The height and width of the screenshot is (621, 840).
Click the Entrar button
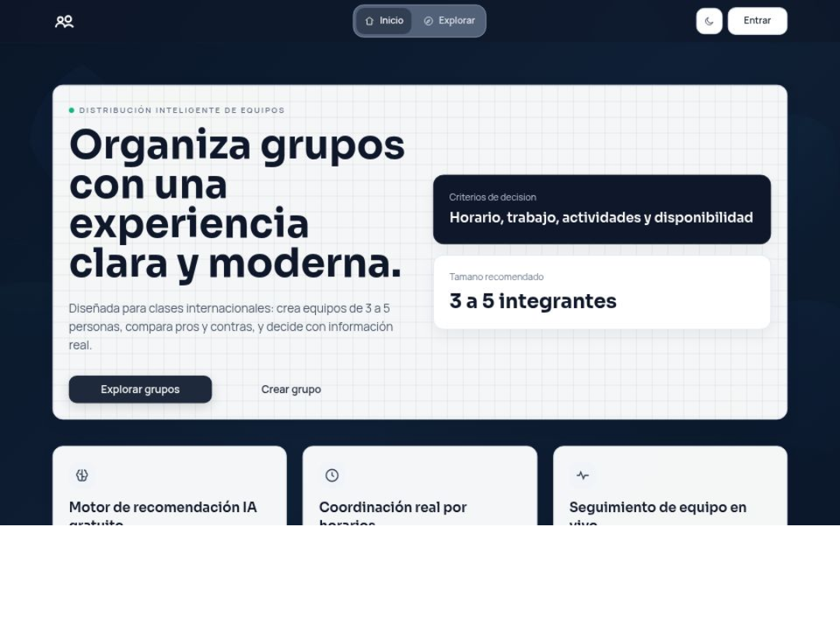(757, 21)
